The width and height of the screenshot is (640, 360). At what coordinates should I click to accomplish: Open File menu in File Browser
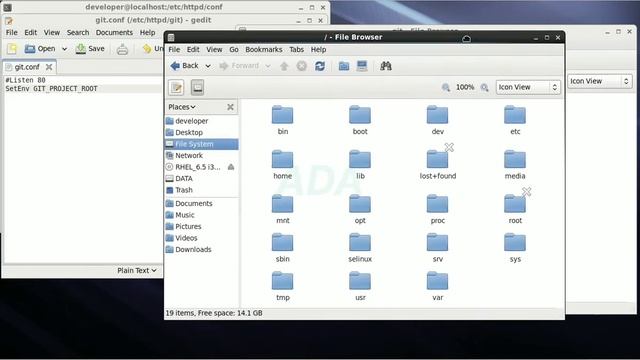[x=174, y=49]
